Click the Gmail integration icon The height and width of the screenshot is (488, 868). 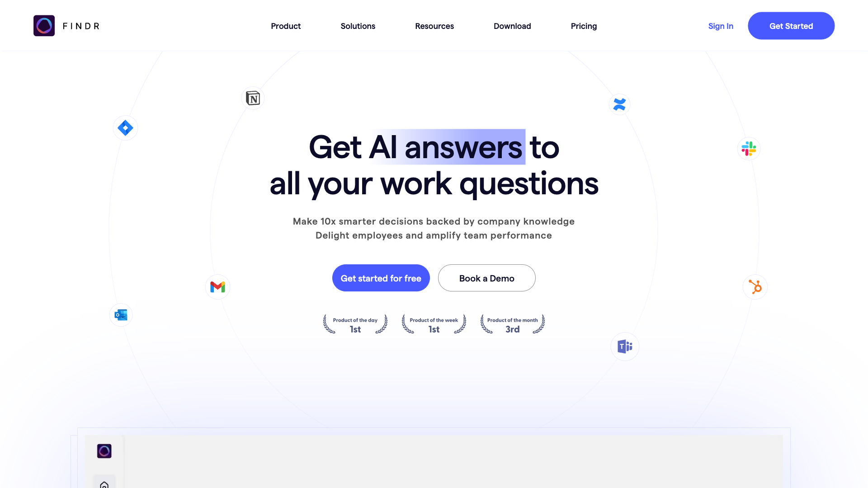217,286
